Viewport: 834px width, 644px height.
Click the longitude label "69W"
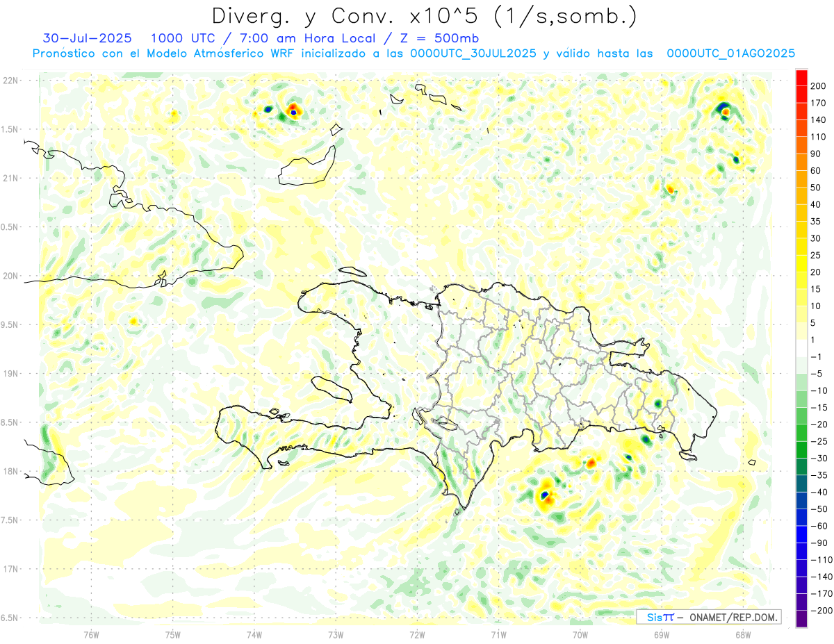(x=662, y=634)
